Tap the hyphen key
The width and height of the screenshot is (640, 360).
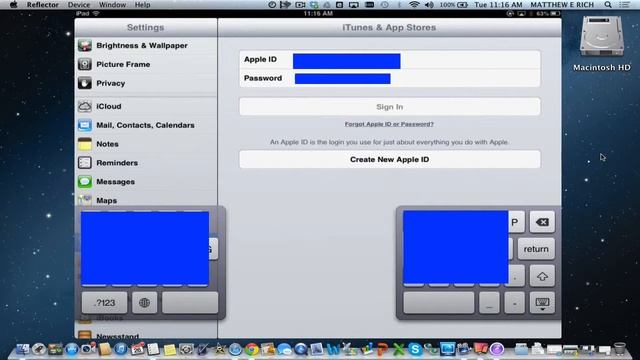pos(514,303)
